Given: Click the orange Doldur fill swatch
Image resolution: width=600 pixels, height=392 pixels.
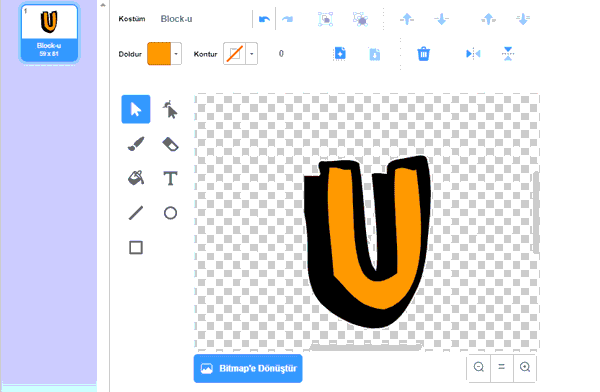Looking at the screenshot, I should [x=159, y=54].
